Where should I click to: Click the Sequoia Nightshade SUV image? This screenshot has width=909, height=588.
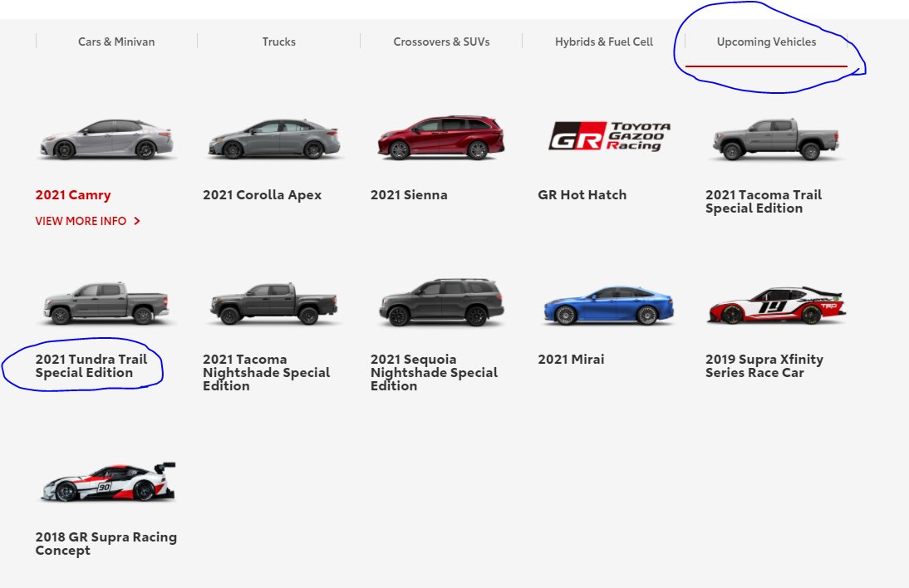click(x=442, y=301)
